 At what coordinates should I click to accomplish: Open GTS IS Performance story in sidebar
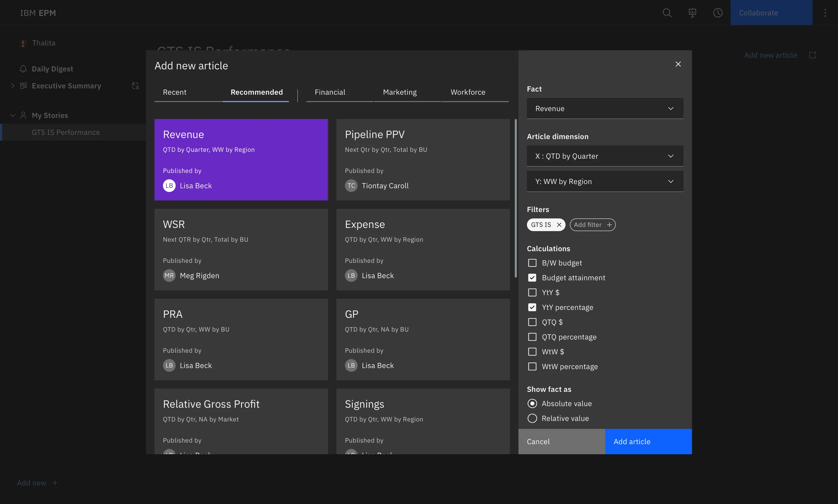coord(73,133)
